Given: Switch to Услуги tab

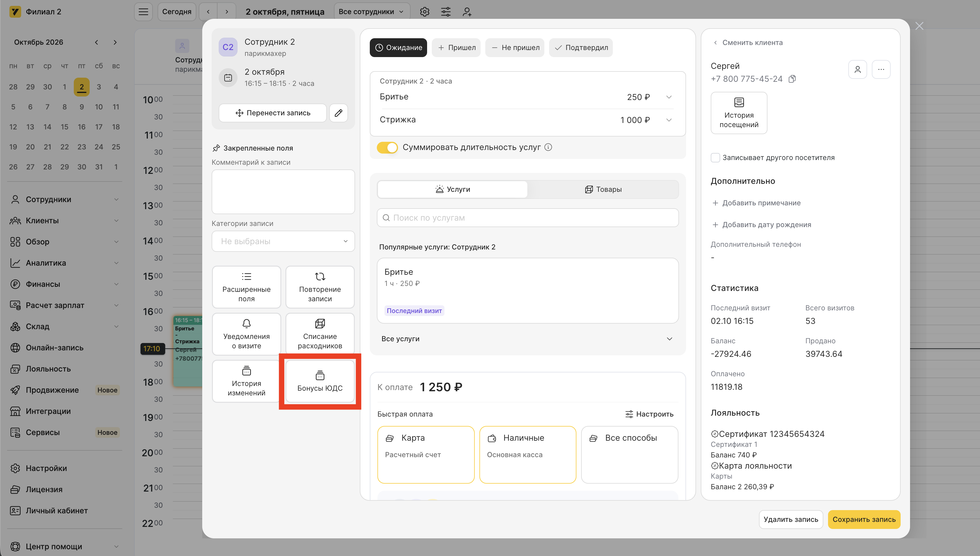Looking at the screenshot, I should pyautogui.click(x=452, y=189).
